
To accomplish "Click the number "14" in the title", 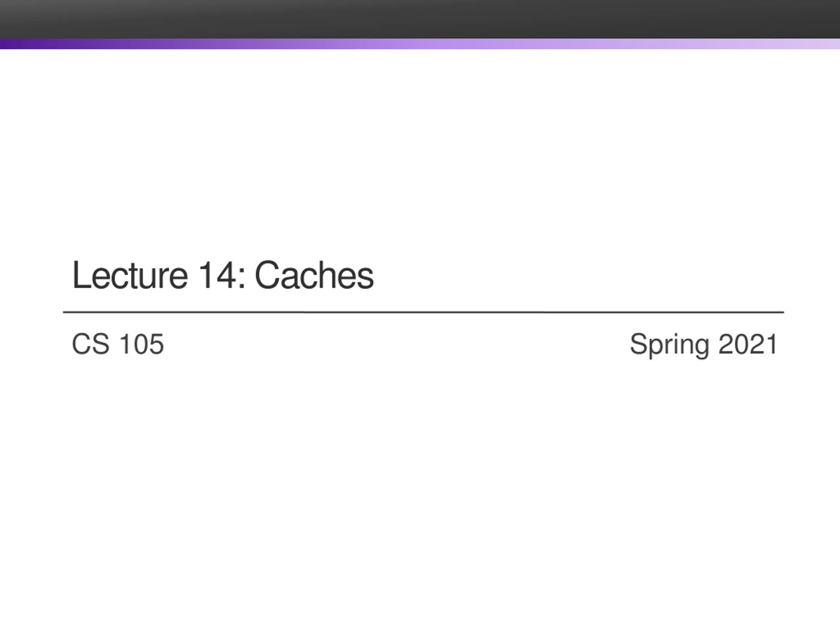I will click(218, 275).
